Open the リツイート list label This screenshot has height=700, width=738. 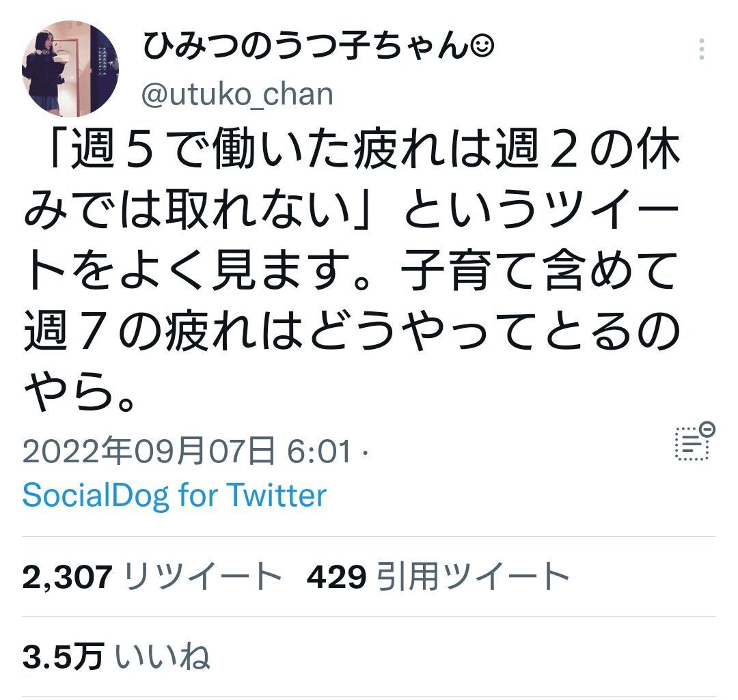tap(204, 577)
